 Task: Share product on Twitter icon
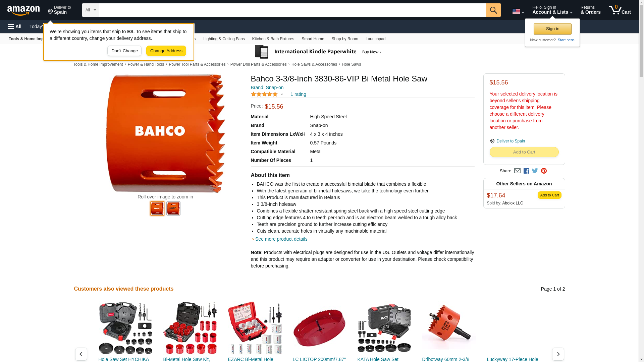535,171
